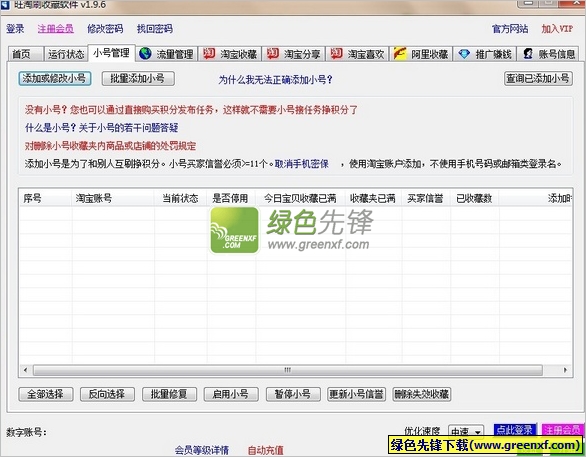Open 为什么我无法正确添加小号 help link
The width and height of the screenshot is (586, 457).
tap(275, 80)
